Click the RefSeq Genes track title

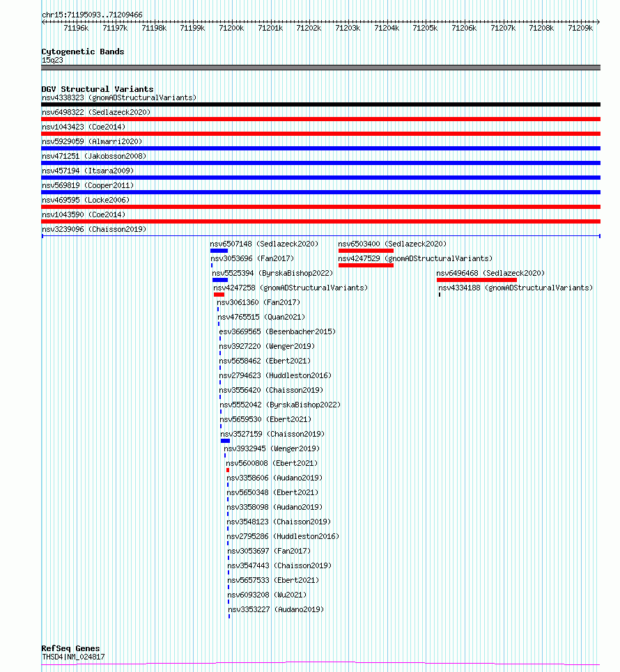pos(71,648)
